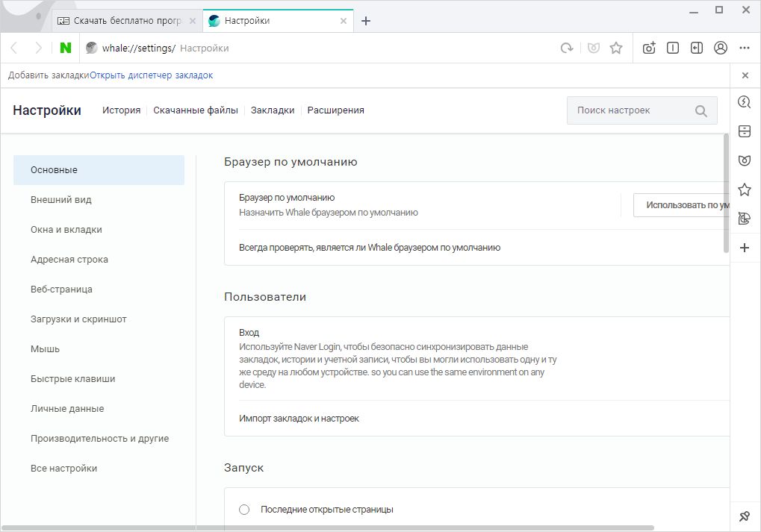Close the bookmarks bar
The height and width of the screenshot is (532, 761).
(x=745, y=75)
